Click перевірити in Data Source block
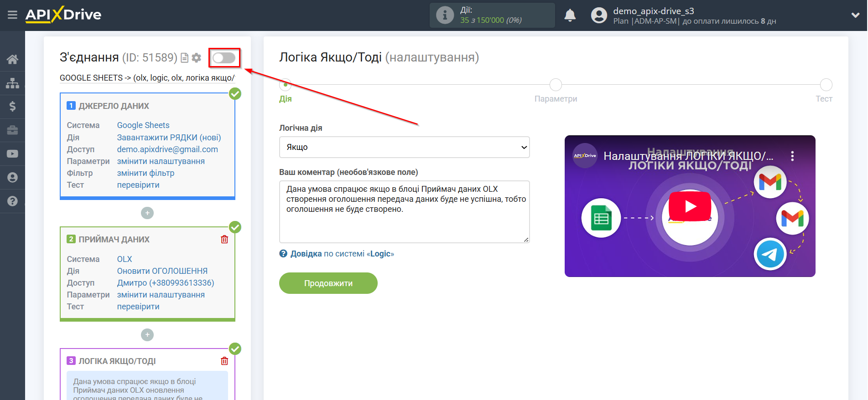Image resolution: width=868 pixels, height=400 pixels. 138,185
